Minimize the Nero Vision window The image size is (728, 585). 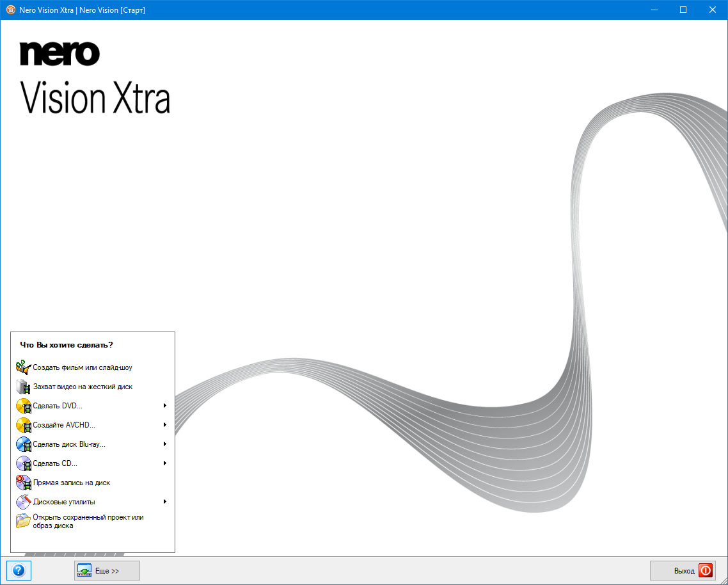tap(654, 10)
